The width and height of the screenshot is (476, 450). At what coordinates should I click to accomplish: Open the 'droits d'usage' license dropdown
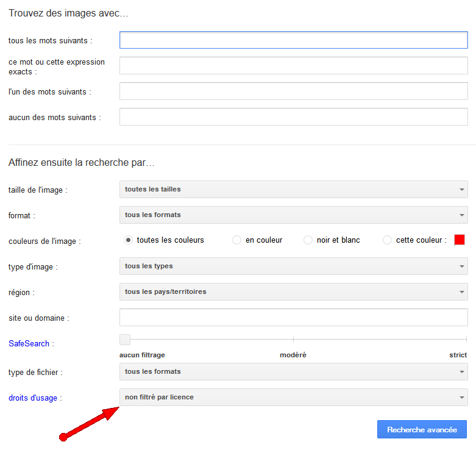(293, 398)
